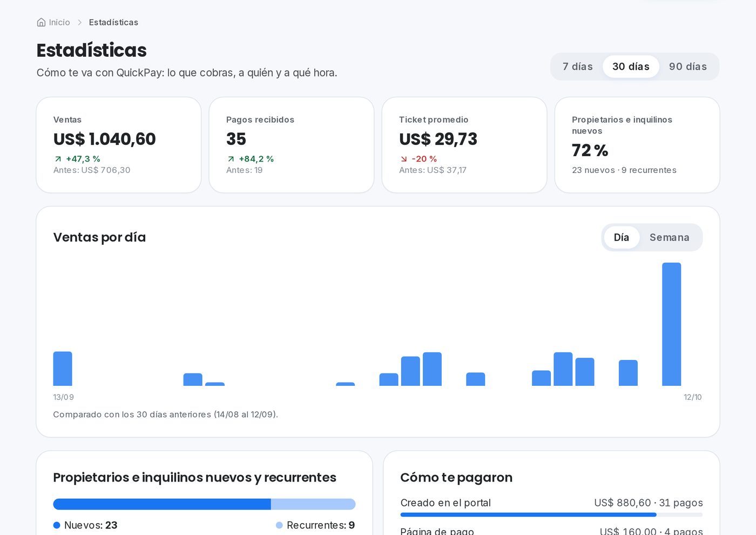The height and width of the screenshot is (535, 756).
Task: Click the 72 % value
Action: (x=590, y=150)
